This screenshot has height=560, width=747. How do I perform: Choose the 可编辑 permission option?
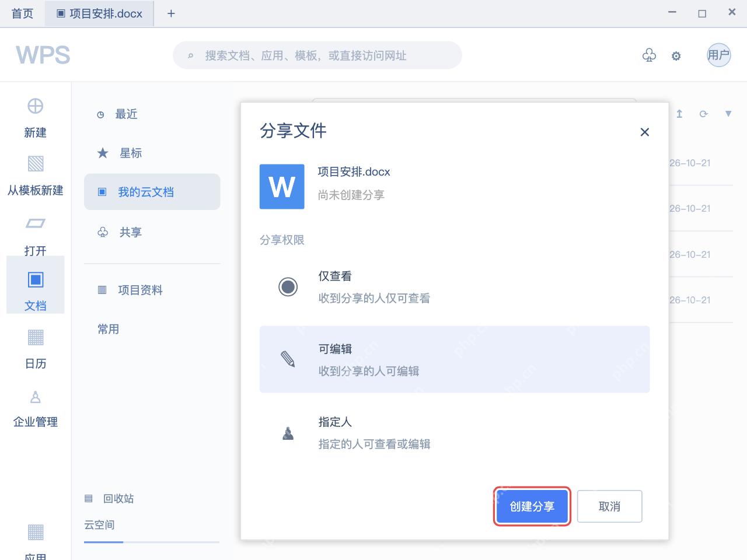point(455,359)
